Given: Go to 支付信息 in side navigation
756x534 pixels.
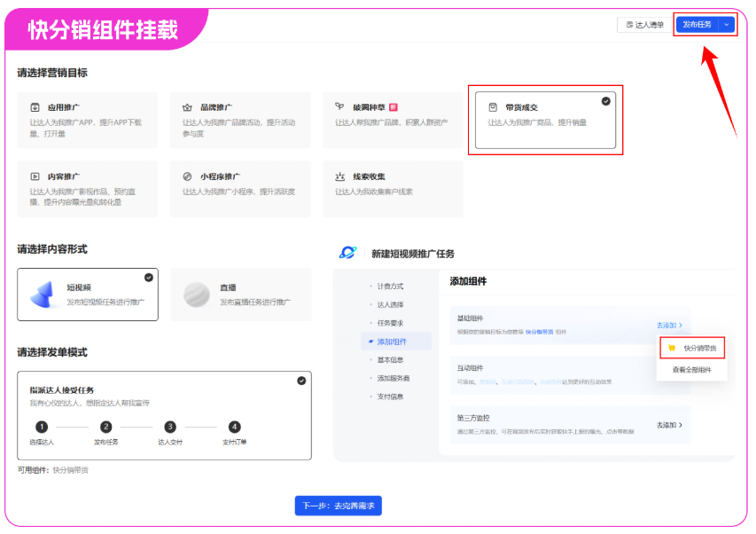Looking at the screenshot, I should [x=390, y=396].
